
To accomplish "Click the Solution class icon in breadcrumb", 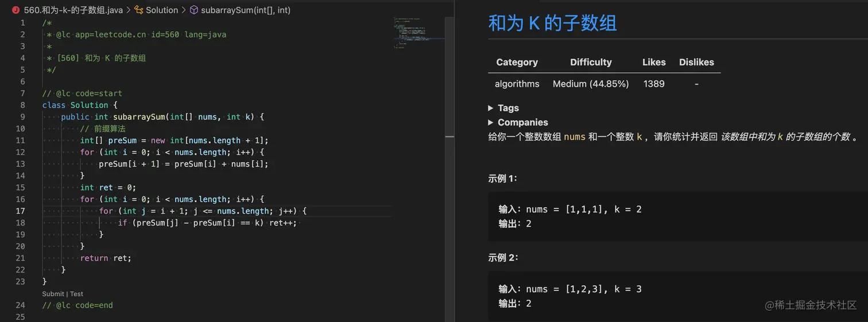I will click(x=138, y=10).
